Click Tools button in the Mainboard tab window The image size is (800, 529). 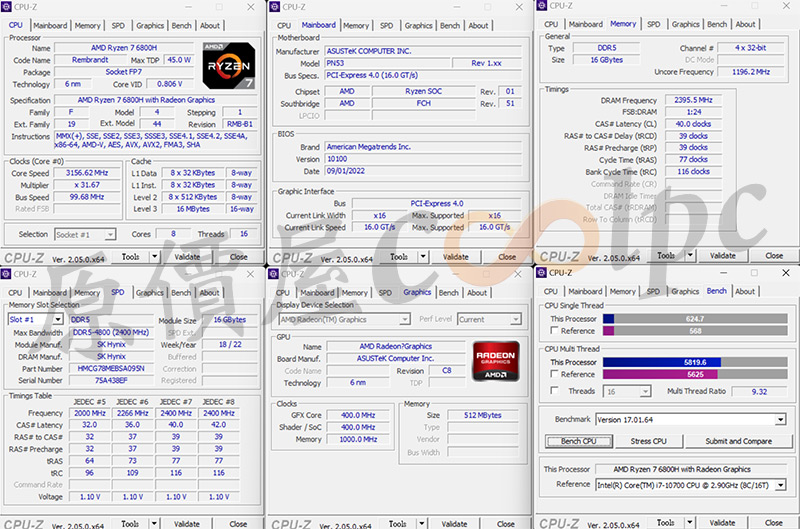(398, 257)
